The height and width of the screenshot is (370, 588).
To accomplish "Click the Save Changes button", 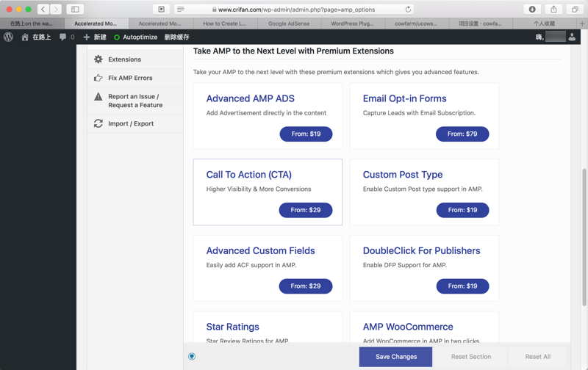I will click(x=395, y=357).
